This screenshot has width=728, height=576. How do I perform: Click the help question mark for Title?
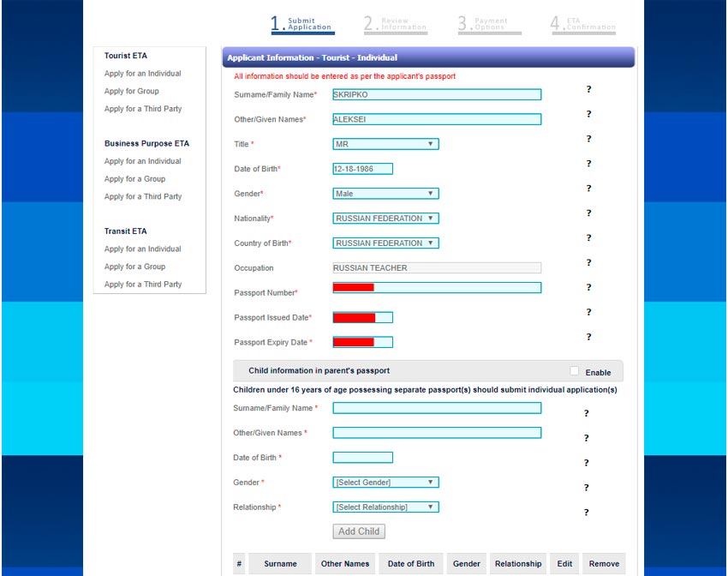coord(588,139)
